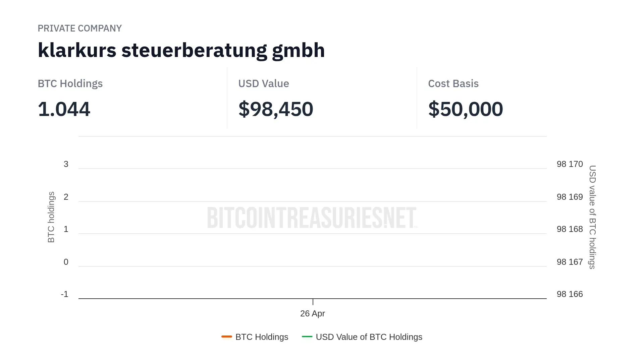Click the Cost Basis heading
This screenshot has height=362, width=644.
point(453,83)
